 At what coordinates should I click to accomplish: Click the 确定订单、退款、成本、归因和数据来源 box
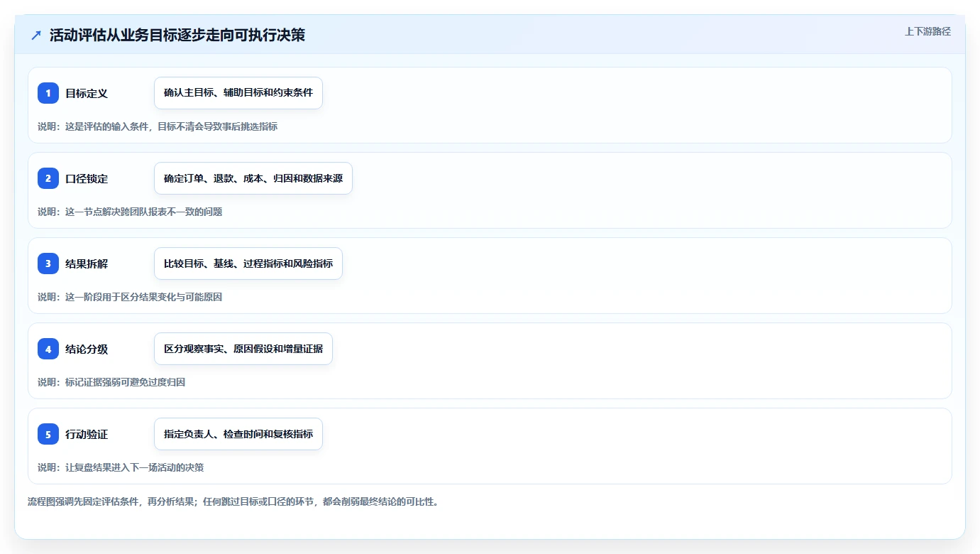pos(253,178)
